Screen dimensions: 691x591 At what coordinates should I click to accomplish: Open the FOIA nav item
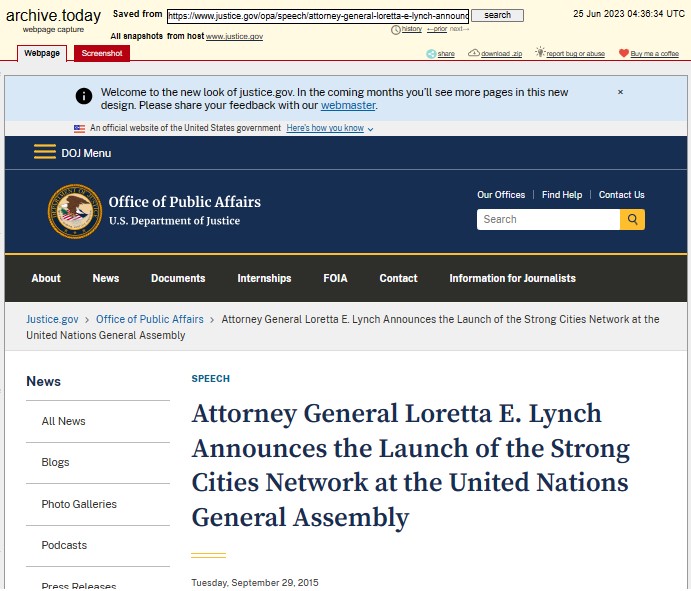click(x=335, y=279)
